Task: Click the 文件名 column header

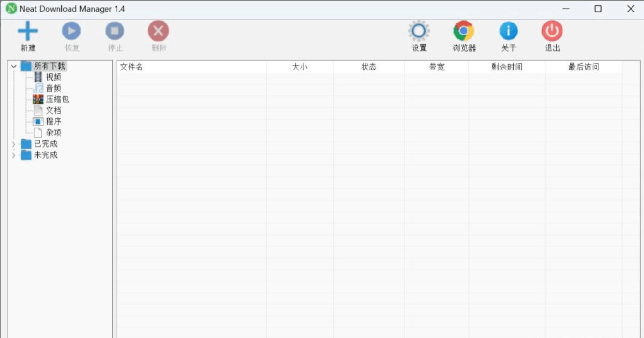Action: (130, 66)
